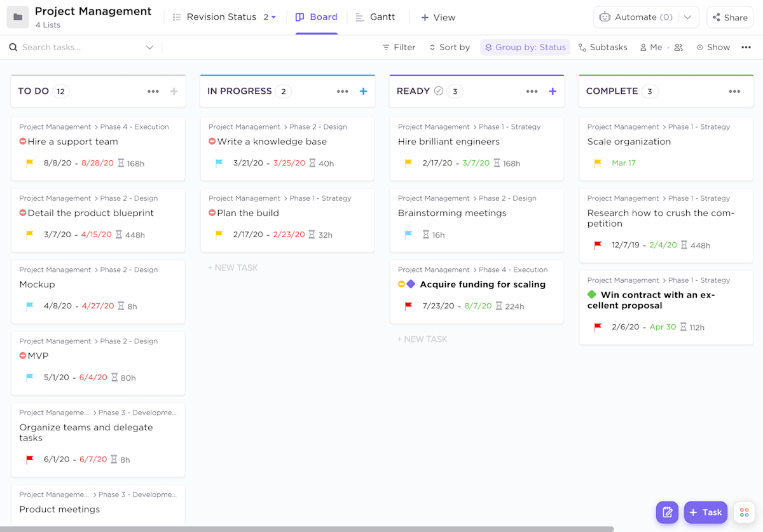The height and width of the screenshot is (532, 763).
Task: Click the purple diamond on Acquire funding for scaling
Action: (411, 284)
